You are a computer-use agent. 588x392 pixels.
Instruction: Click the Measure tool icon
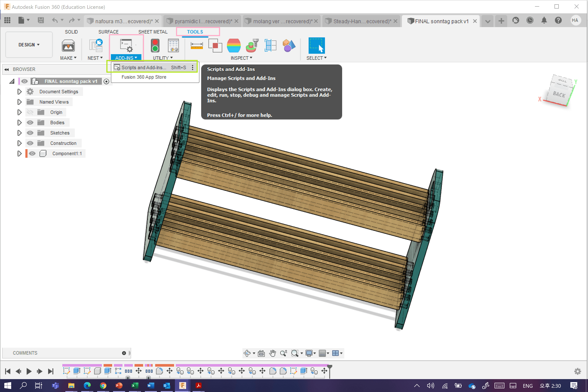tap(196, 46)
